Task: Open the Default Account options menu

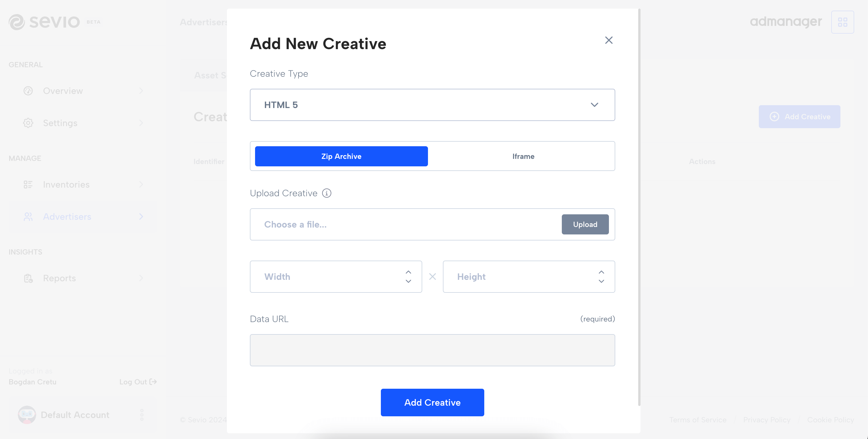Action: point(142,415)
